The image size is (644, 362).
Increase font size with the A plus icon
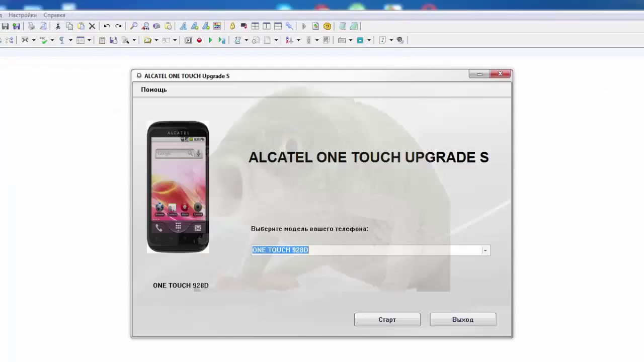pyautogui.click(x=194, y=26)
